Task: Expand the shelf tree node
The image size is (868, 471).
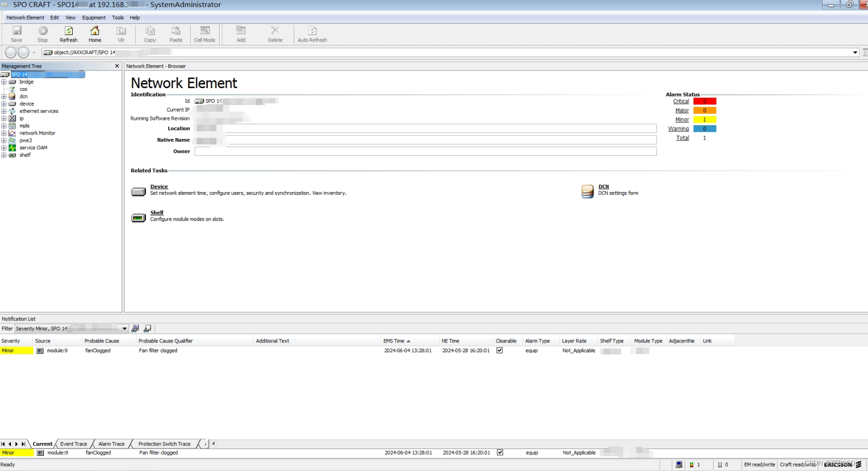Action: tap(4, 155)
